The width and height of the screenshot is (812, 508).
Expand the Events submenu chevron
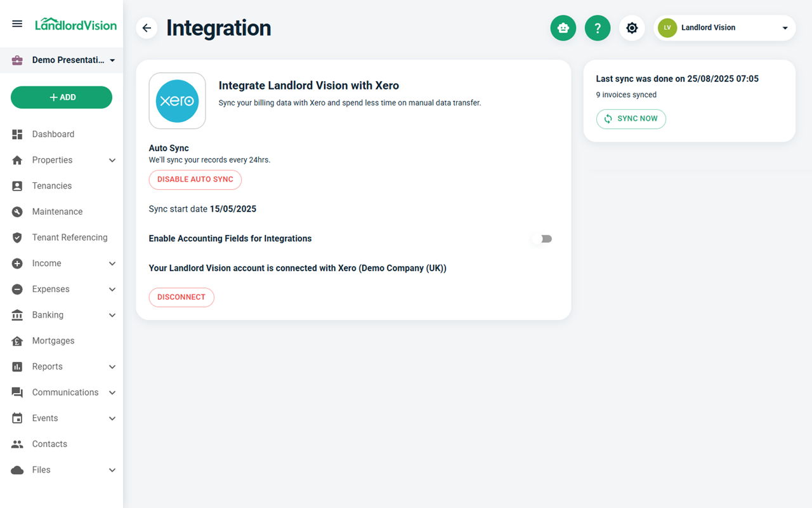[x=112, y=418]
